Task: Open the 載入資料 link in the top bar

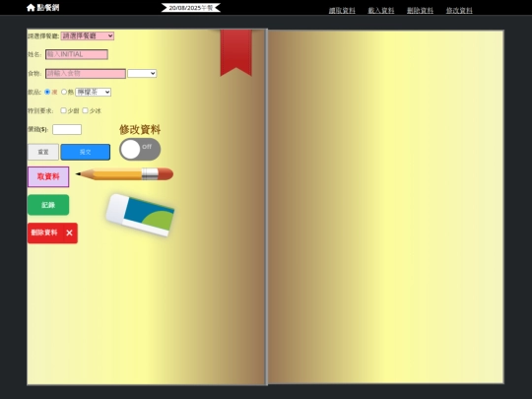Action: (x=381, y=11)
